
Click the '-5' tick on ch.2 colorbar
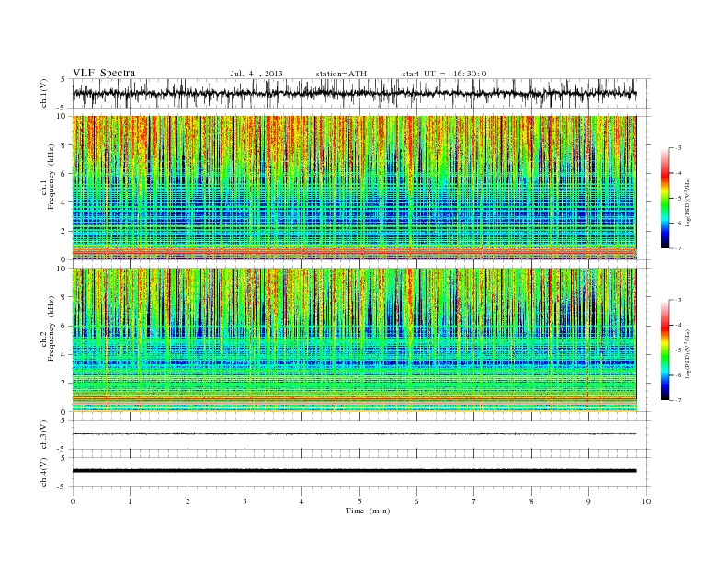tap(677, 350)
